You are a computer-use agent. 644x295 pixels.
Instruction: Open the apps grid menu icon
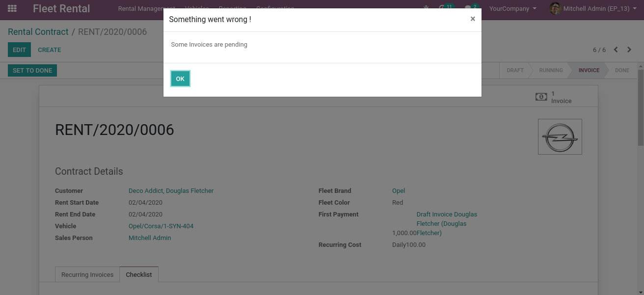click(12, 8)
